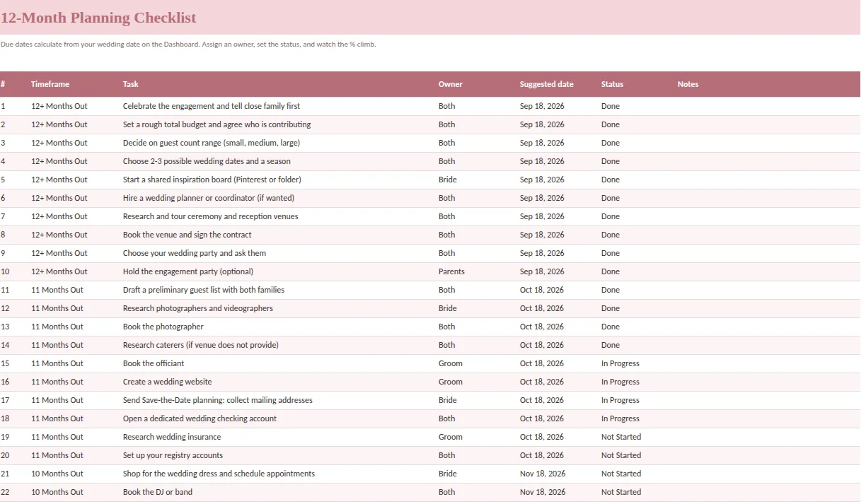The width and height of the screenshot is (866, 504).
Task: Select task "Research photographers and videographers"
Action: (x=198, y=308)
